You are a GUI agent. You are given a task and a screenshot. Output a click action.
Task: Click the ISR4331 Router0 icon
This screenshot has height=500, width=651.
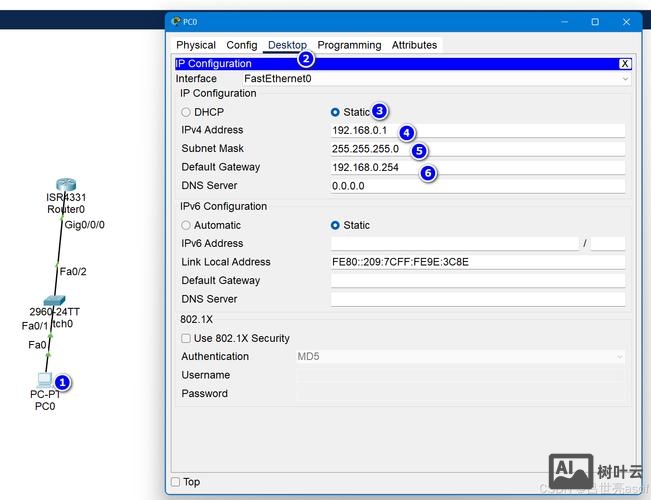(66, 185)
